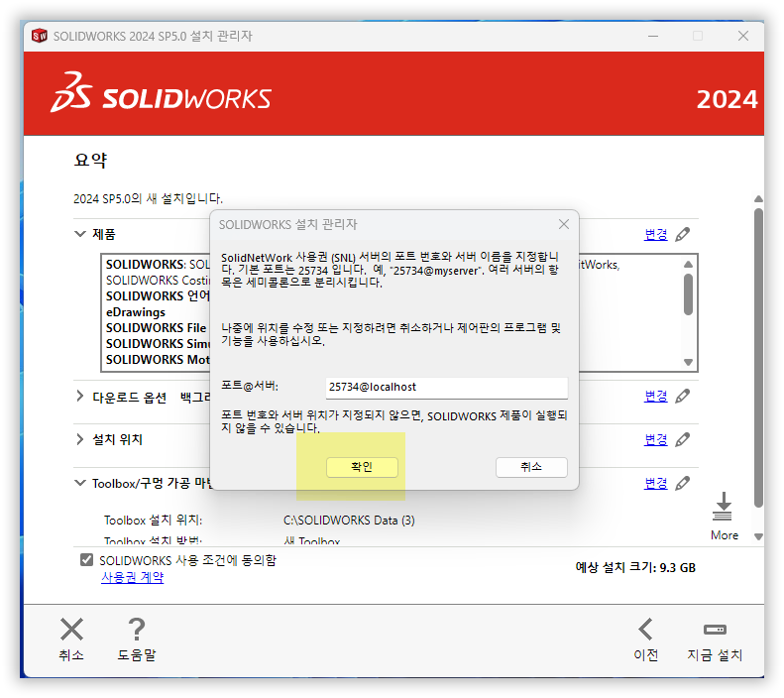Uncheck SOLIDWORKS 사용 조건에 동의함 checkbox
784x698 pixels.
pos(86,559)
